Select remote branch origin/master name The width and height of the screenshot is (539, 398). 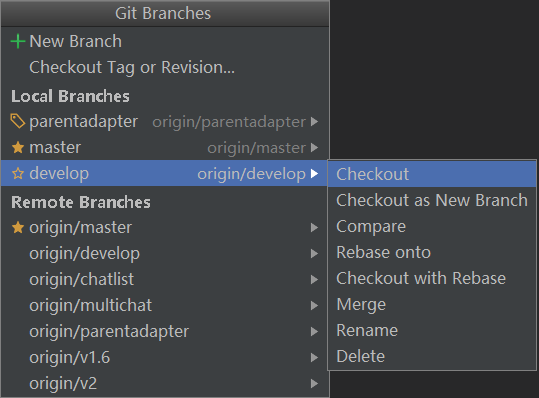pos(80,228)
